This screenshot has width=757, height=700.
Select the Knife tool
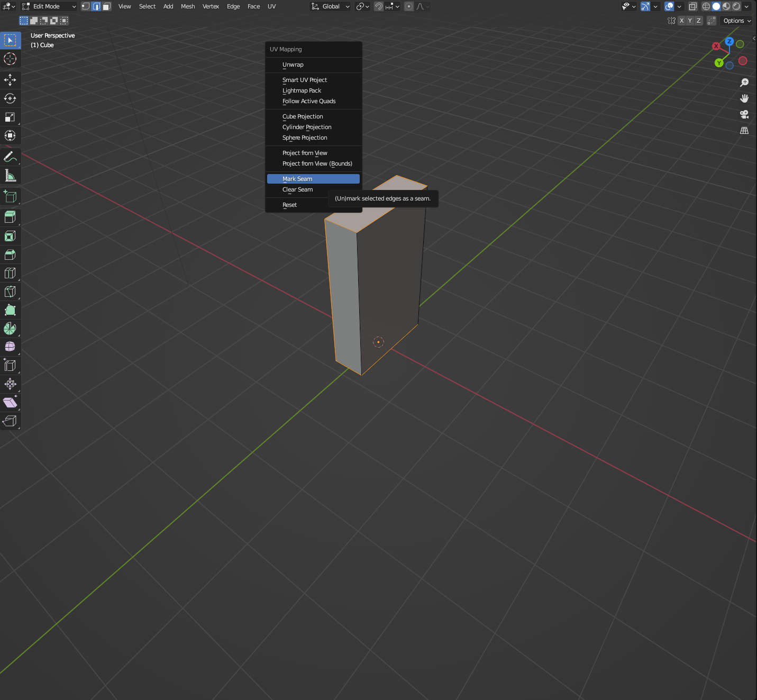[10, 292]
